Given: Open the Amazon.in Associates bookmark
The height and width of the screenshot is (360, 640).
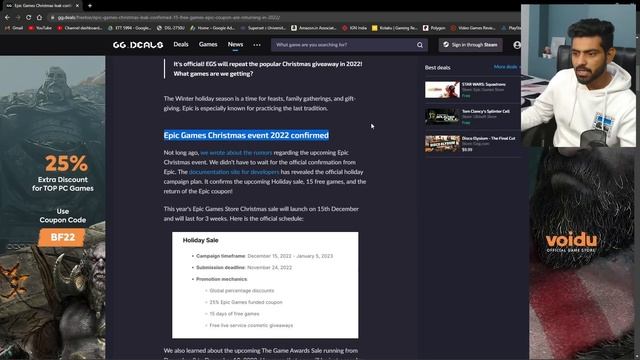Looking at the screenshot, I should (313, 28).
